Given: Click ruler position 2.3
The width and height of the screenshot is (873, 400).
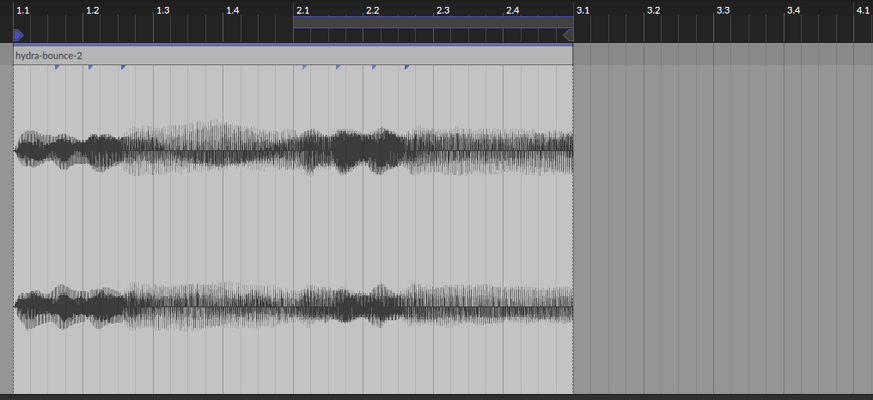Looking at the screenshot, I should point(443,11).
